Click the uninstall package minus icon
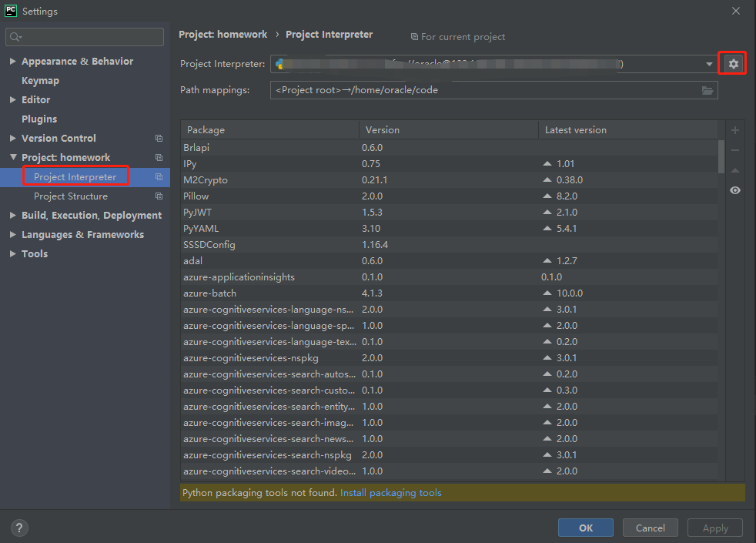The image size is (756, 543). [x=734, y=150]
